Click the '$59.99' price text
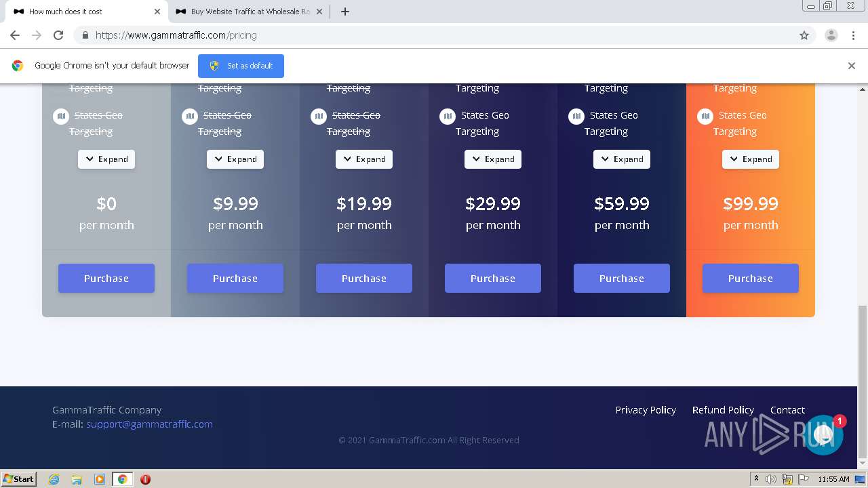Screen dimensions: 868x488 (x=622, y=203)
